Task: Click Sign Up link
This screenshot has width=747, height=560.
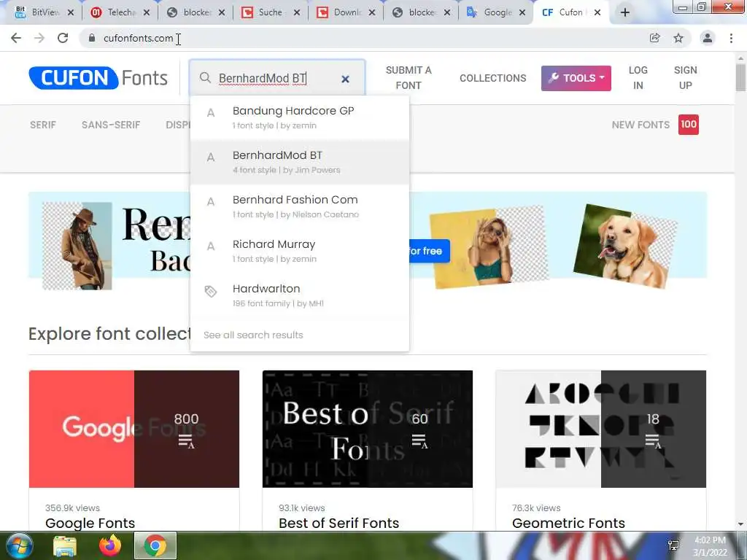Action: point(685,77)
